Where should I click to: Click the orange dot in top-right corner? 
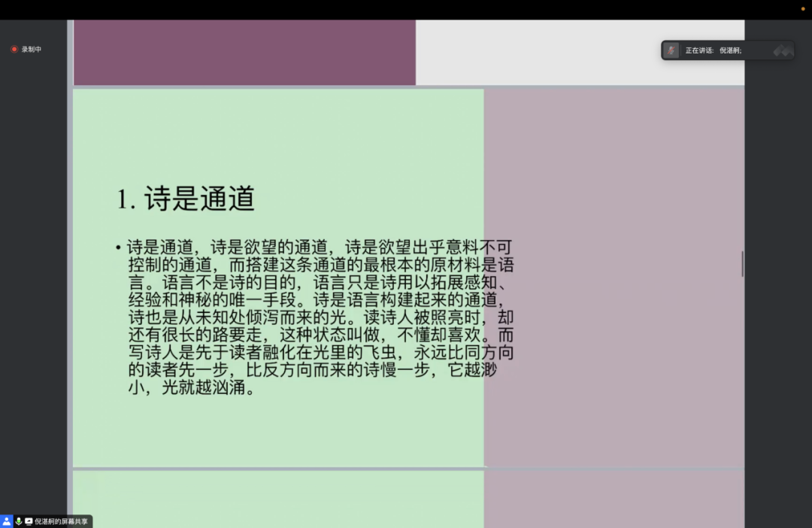tap(802, 9)
